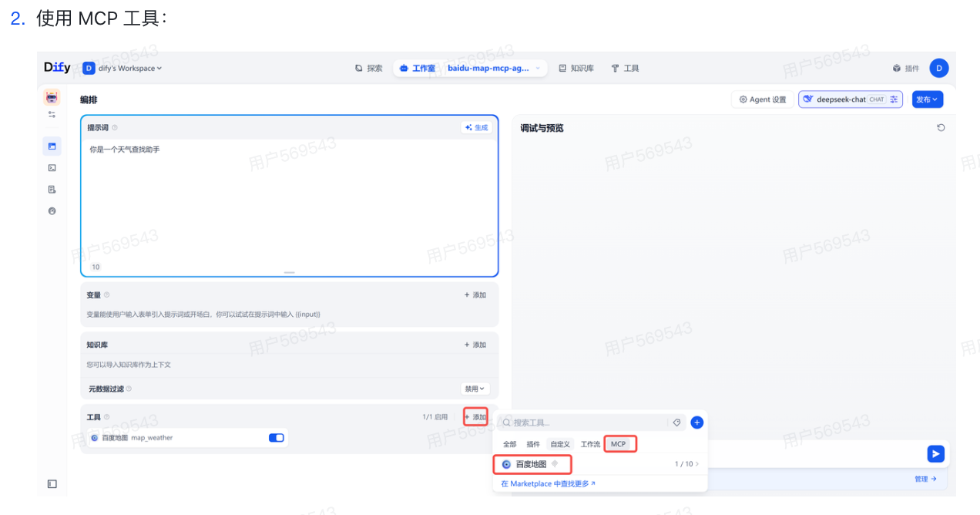
Task: Open the logs sidebar icon
Action: point(52,189)
